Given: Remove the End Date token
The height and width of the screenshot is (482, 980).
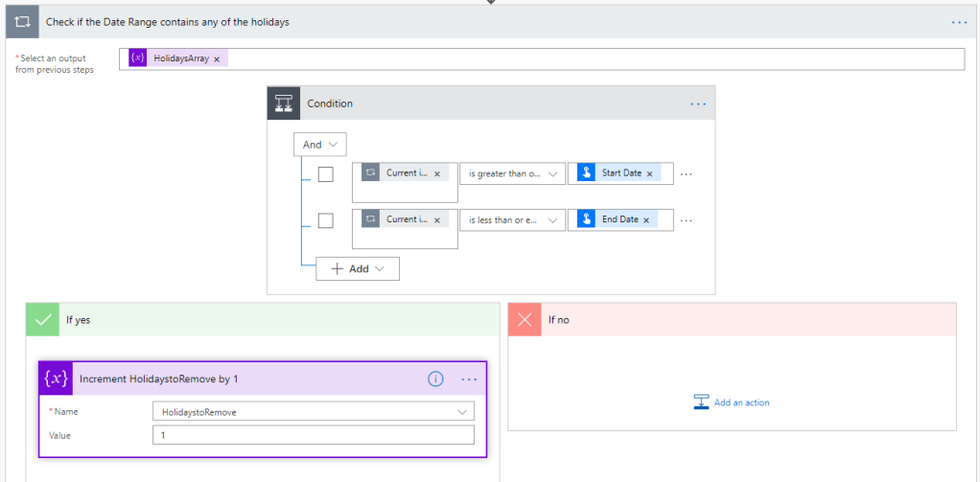Looking at the screenshot, I should tap(646, 219).
